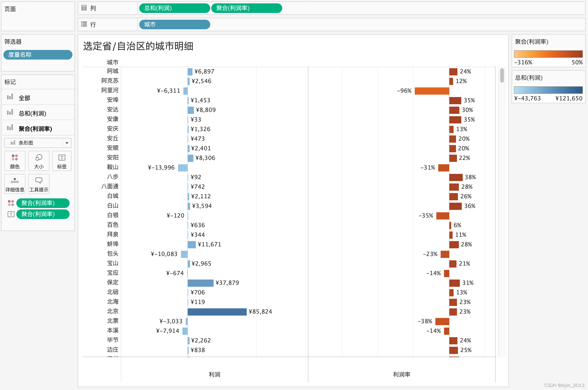Select the 全部 marks section
This screenshot has width=588, height=390.
coord(24,98)
